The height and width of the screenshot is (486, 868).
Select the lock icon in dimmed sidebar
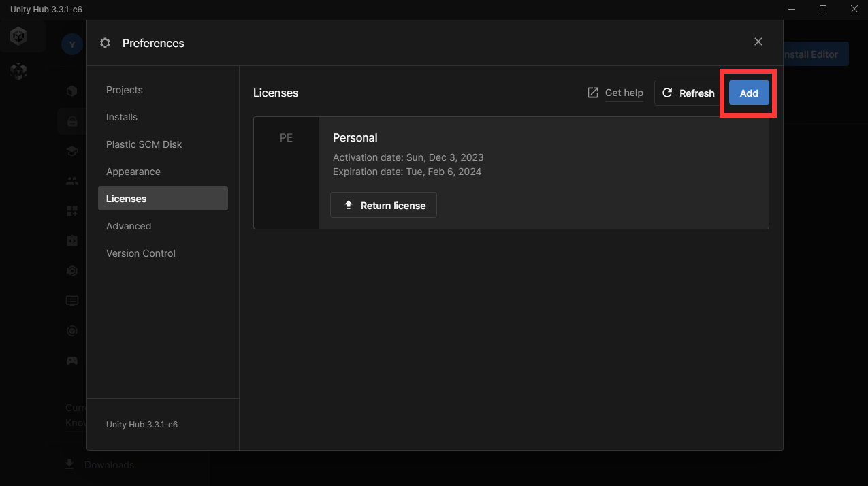click(x=71, y=121)
